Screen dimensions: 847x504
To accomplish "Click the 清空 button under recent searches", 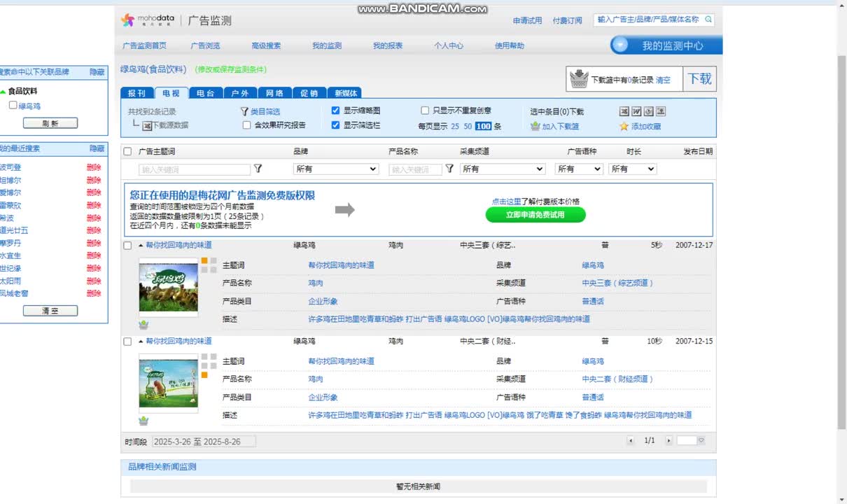I will point(50,311).
